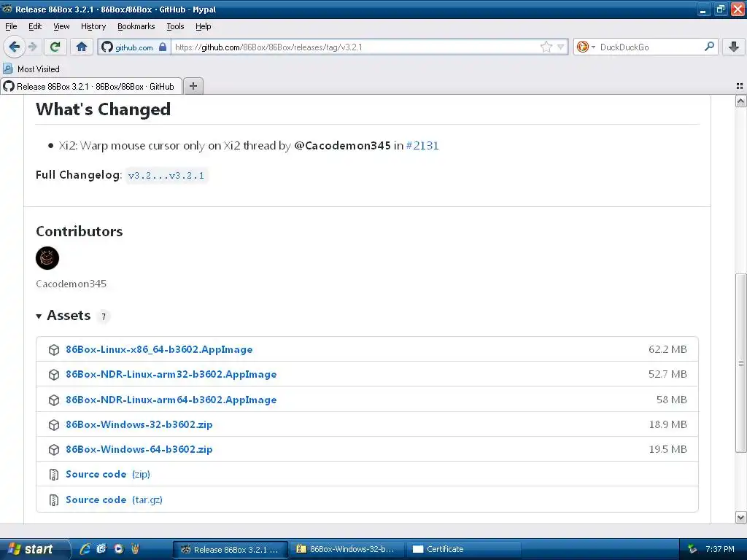Viewport: 747px width, 560px height.
Task: Open the Help menu
Action: (203, 26)
